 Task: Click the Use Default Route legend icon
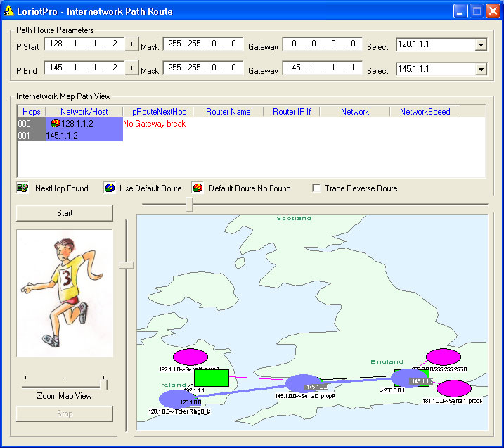coord(110,188)
